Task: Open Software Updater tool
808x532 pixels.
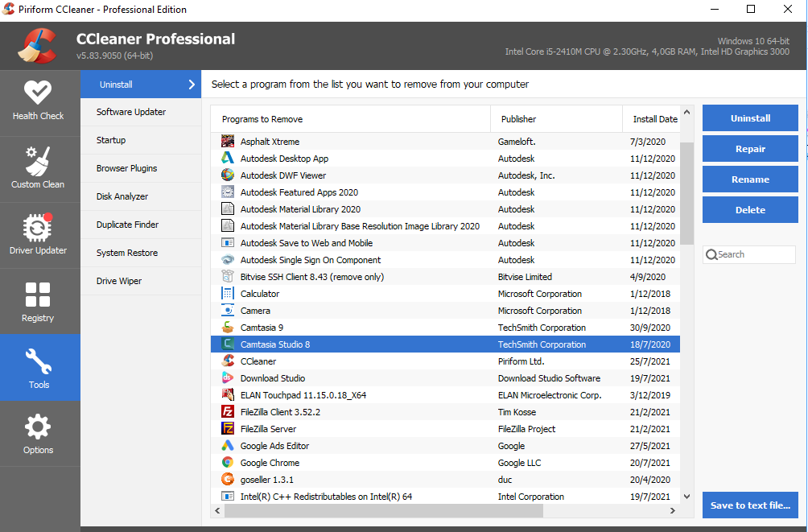Action: click(x=141, y=112)
